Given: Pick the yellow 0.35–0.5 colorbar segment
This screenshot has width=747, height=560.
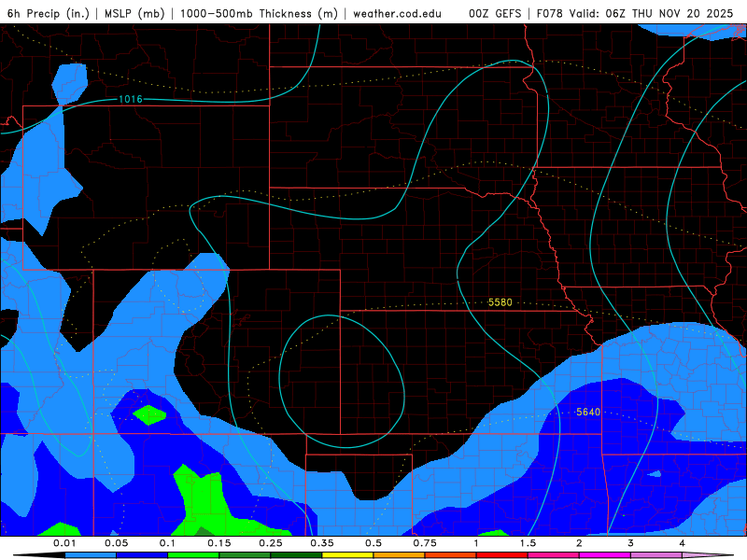Looking at the screenshot, I should pyautogui.click(x=347, y=555).
